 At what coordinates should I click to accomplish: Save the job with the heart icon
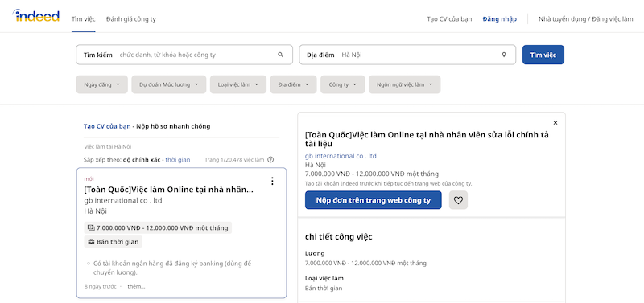(458, 200)
